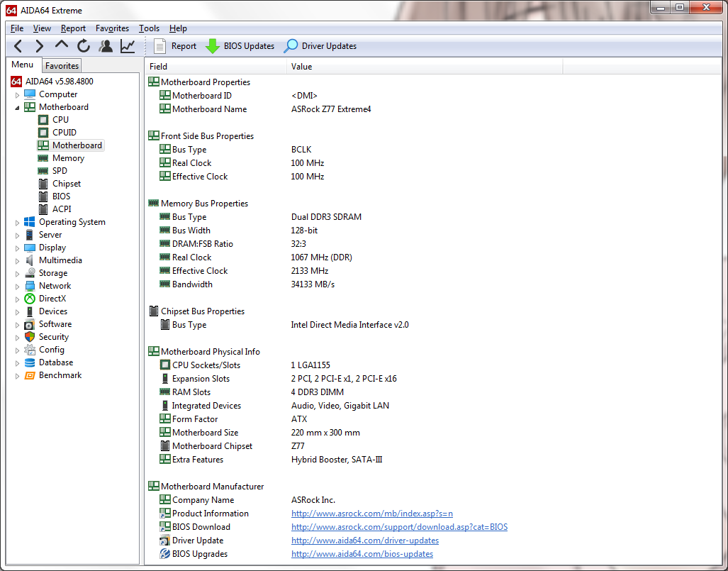Viewport: 728px width, 571px height.
Task: Click the Operating System Windows logo icon
Action: coord(30,222)
